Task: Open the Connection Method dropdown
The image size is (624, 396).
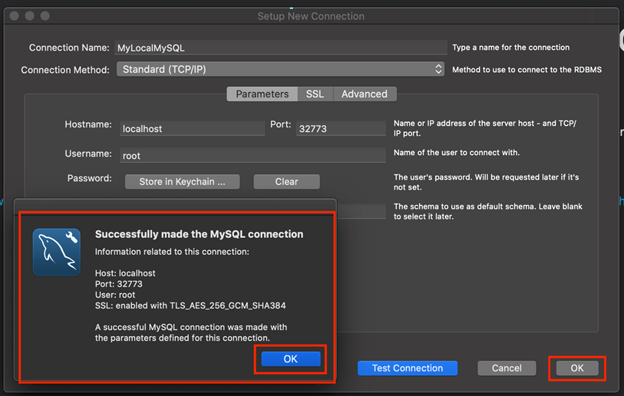Action: coord(281,69)
